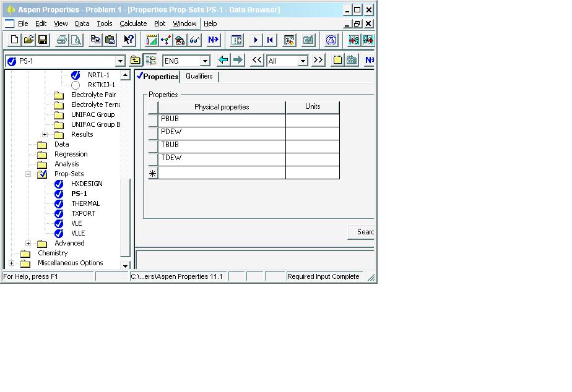572x392 pixels.
Task: Click the Up One Level folder icon
Action: pyautogui.click(x=136, y=60)
